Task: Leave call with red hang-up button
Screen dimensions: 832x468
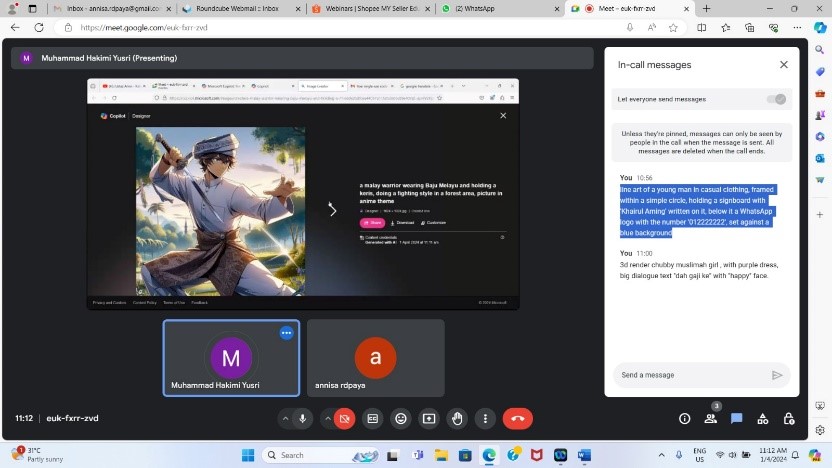Action: pyautogui.click(x=518, y=419)
